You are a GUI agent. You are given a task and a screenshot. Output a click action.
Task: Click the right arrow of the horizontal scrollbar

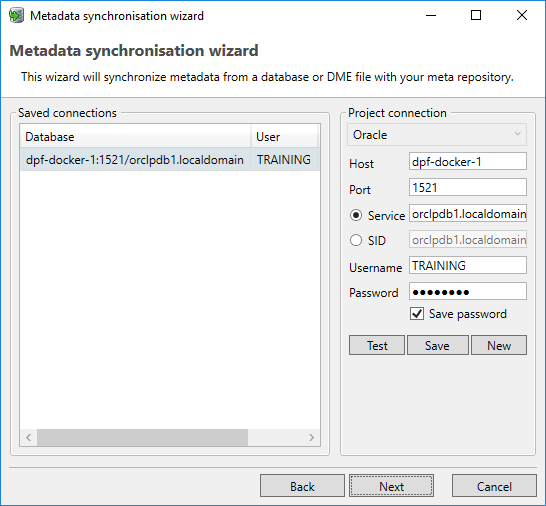click(311, 437)
